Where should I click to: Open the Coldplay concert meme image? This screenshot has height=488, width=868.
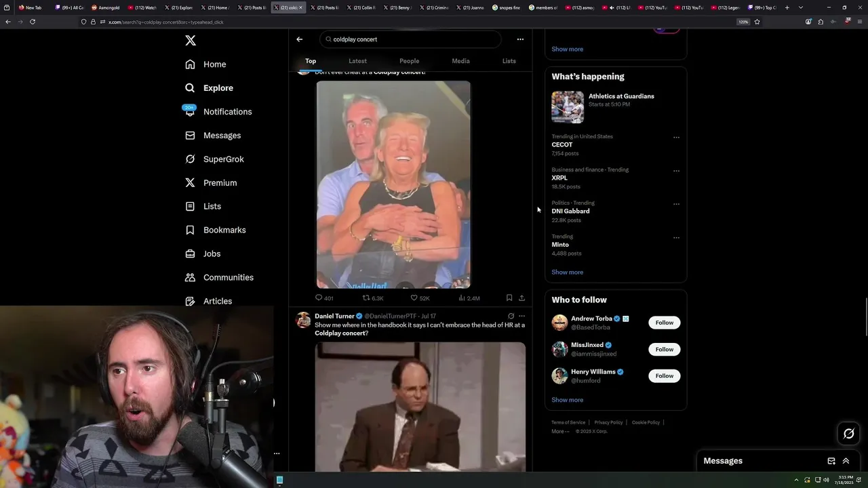point(393,184)
